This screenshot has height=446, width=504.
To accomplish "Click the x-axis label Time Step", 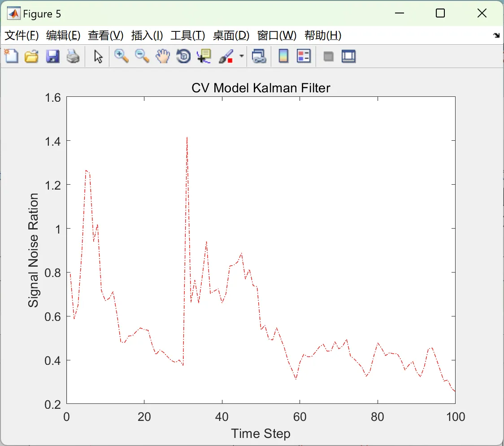I will 261,433.
